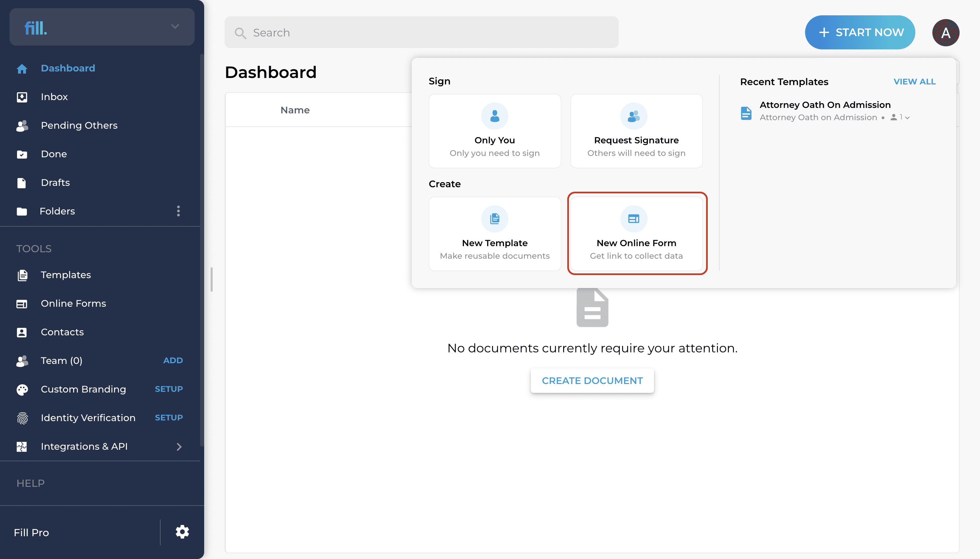Click the sidebar vertical scrollbar
The image size is (980, 559).
point(201,250)
